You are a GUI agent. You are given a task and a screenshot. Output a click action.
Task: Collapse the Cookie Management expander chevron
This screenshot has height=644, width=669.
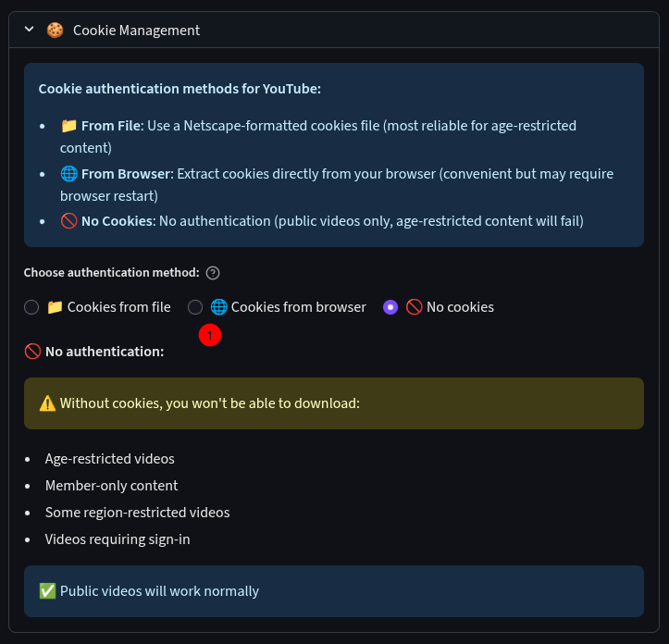coord(29,30)
